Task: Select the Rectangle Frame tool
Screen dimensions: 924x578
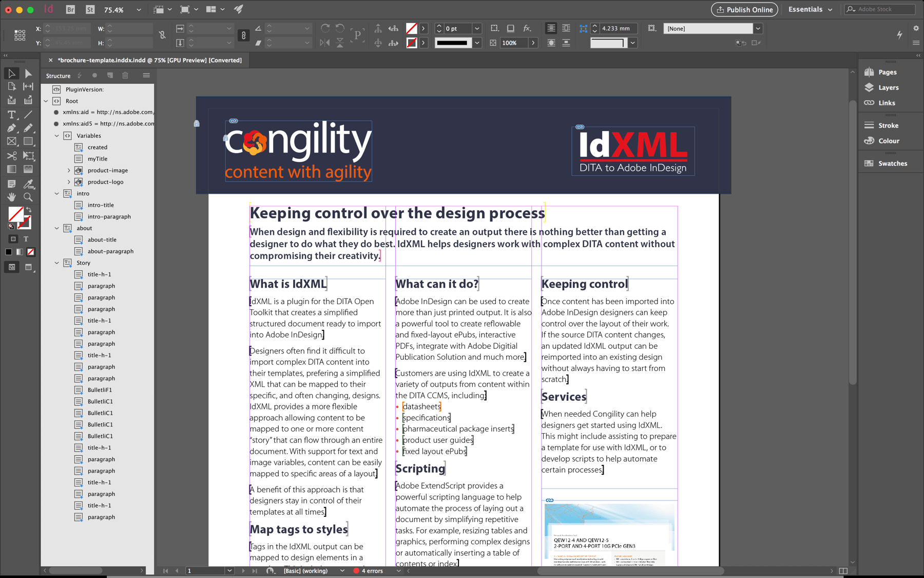Action: pos(12,141)
